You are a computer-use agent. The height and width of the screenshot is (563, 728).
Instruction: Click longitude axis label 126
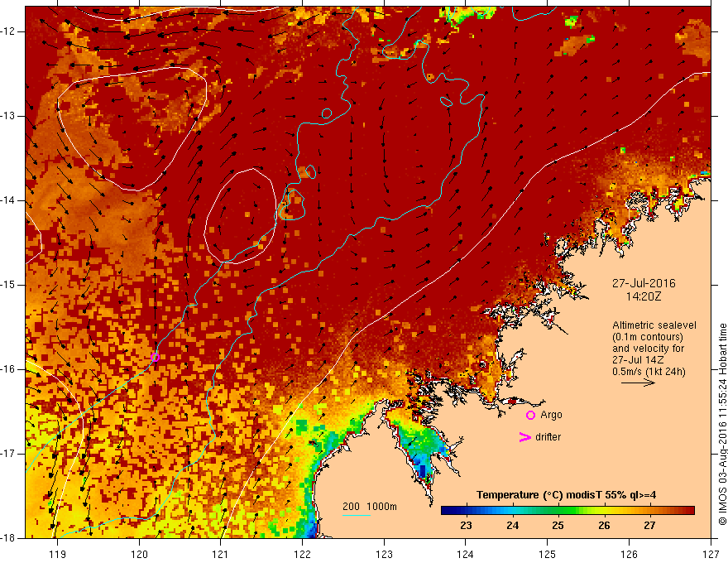pyautogui.click(x=629, y=554)
